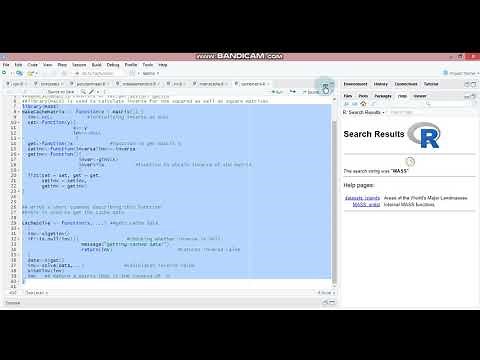Image resolution: width=480 pixels, height=360 pixels.
Task: Open the Help menu
Action: (163, 65)
